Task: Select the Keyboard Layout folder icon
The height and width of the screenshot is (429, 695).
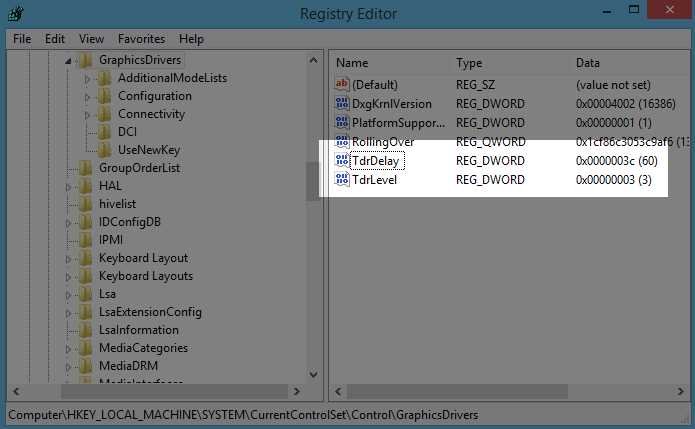Action: 86,258
